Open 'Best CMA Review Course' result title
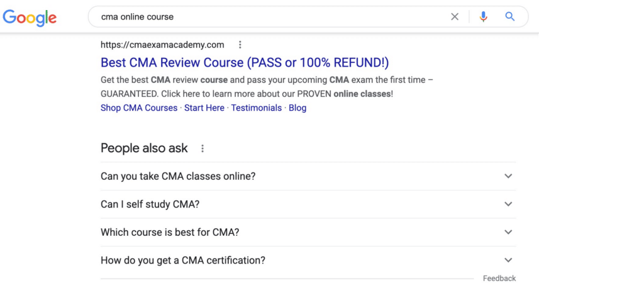This screenshot has height=295, width=644. (x=245, y=63)
